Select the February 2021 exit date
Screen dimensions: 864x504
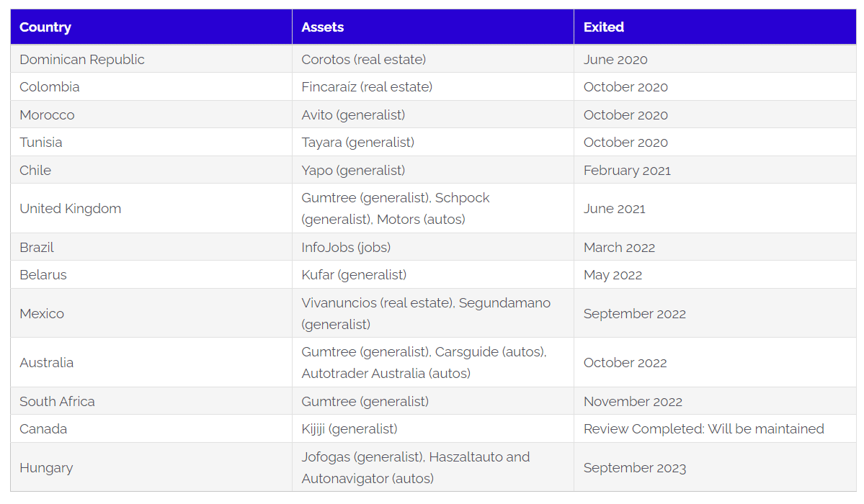pos(627,170)
